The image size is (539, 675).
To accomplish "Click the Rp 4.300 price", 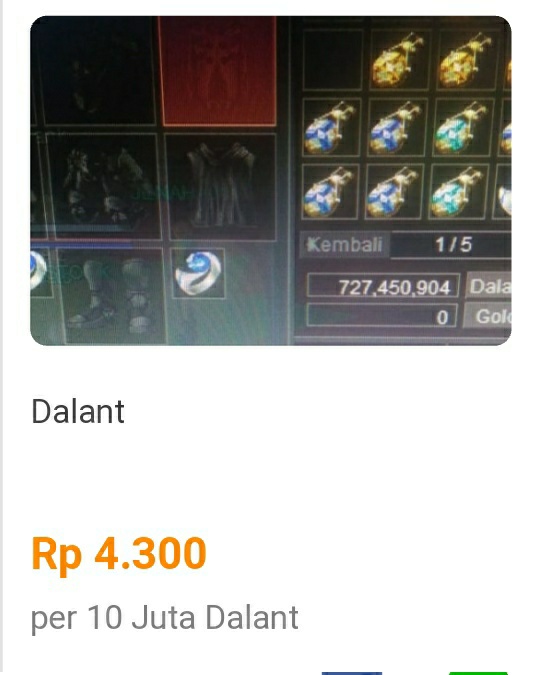I will pyautogui.click(x=119, y=553).
